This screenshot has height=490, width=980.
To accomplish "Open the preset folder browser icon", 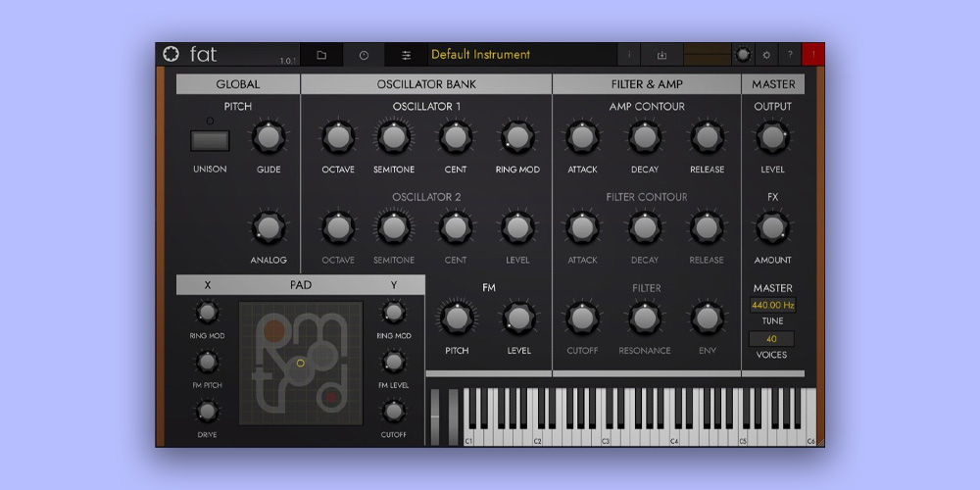I will tap(321, 55).
